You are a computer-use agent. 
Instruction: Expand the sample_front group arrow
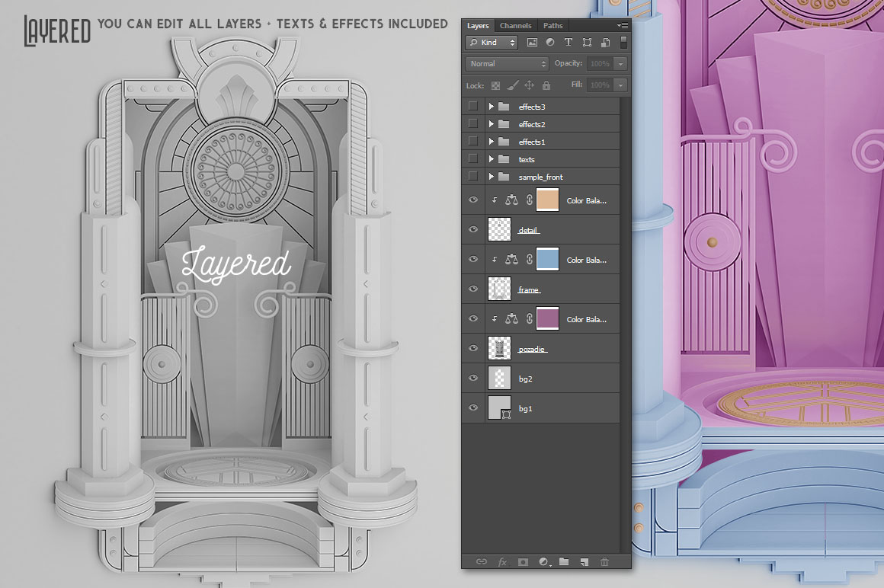point(492,177)
